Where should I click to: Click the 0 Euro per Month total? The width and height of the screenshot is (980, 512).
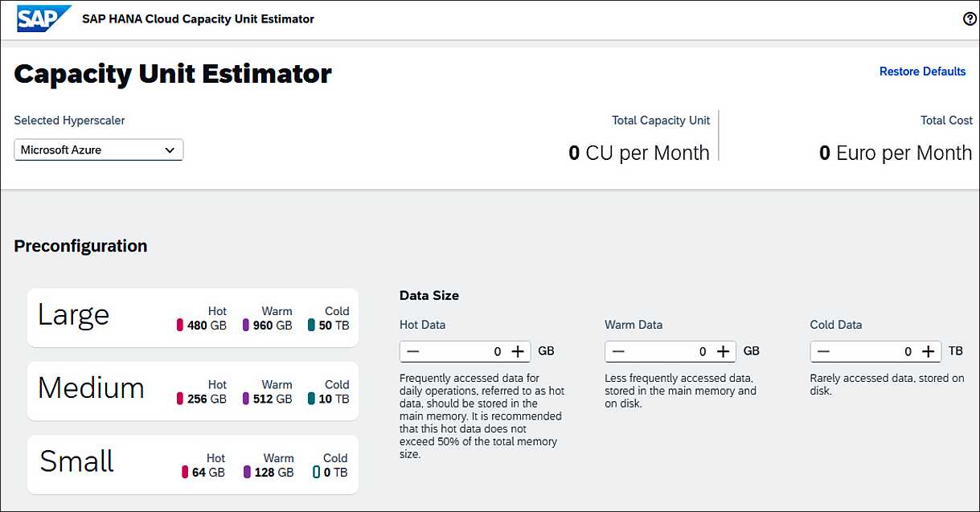[x=896, y=153]
